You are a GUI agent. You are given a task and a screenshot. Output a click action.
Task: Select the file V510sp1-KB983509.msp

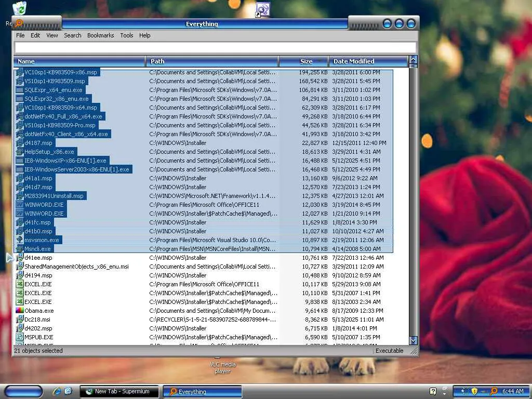(55, 81)
